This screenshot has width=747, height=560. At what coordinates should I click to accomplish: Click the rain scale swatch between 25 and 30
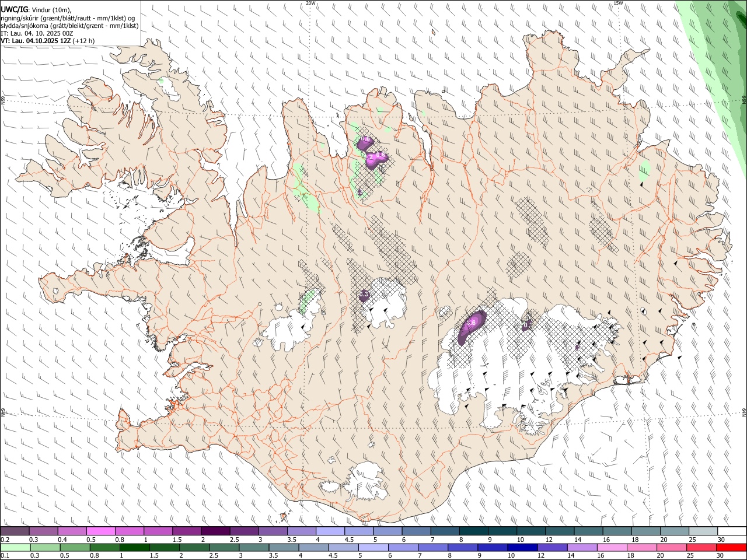coord(702,548)
